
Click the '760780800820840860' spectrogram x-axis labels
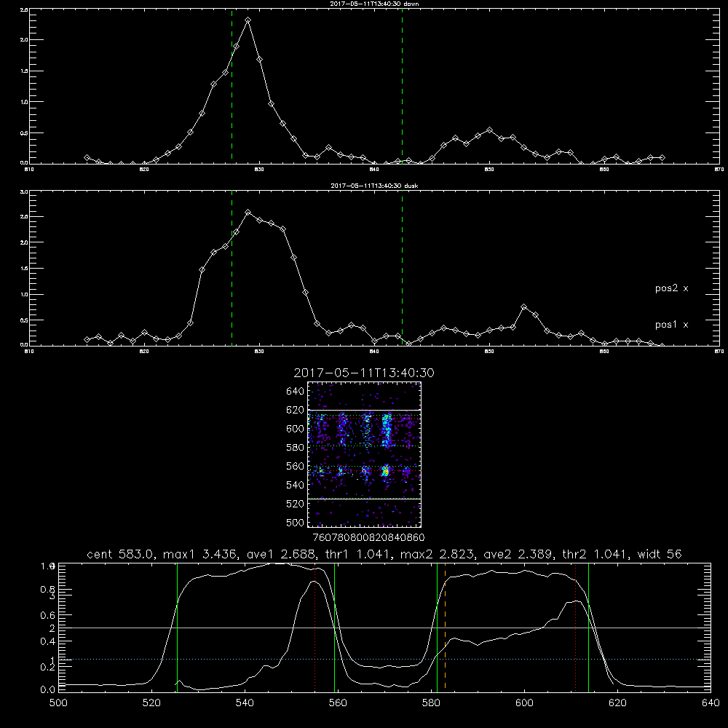(x=369, y=537)
